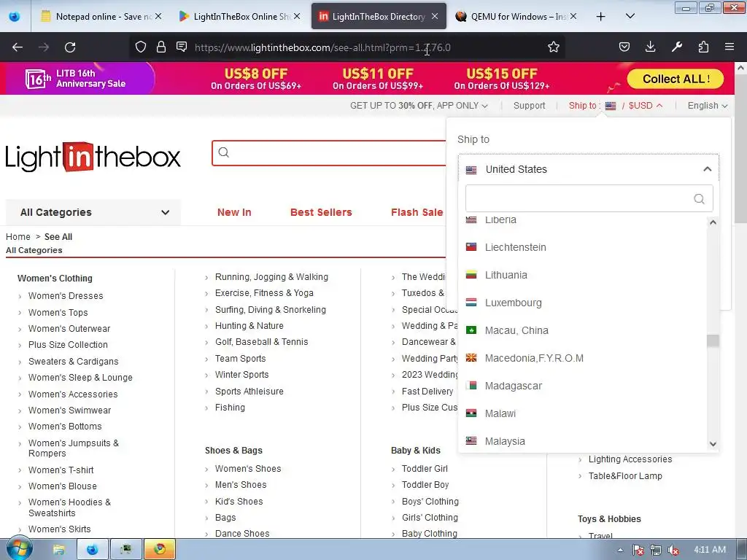Click the LightInTheBox logo
Screen dimensions: 747x560
tap(93, 157)
